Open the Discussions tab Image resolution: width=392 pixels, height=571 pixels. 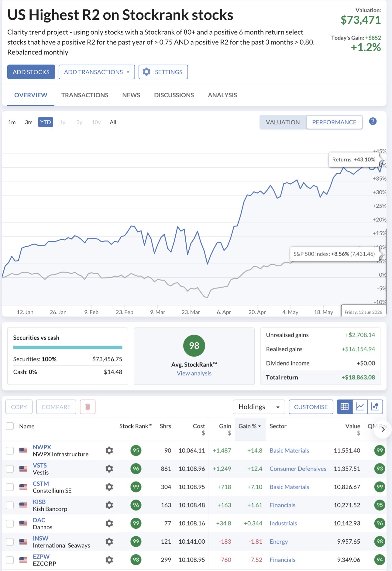pos(174,95)
